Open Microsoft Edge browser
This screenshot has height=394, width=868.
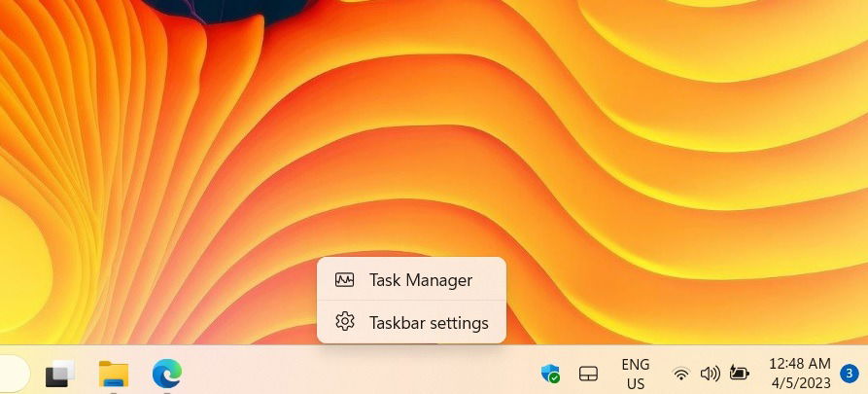[x=166, y=373]
